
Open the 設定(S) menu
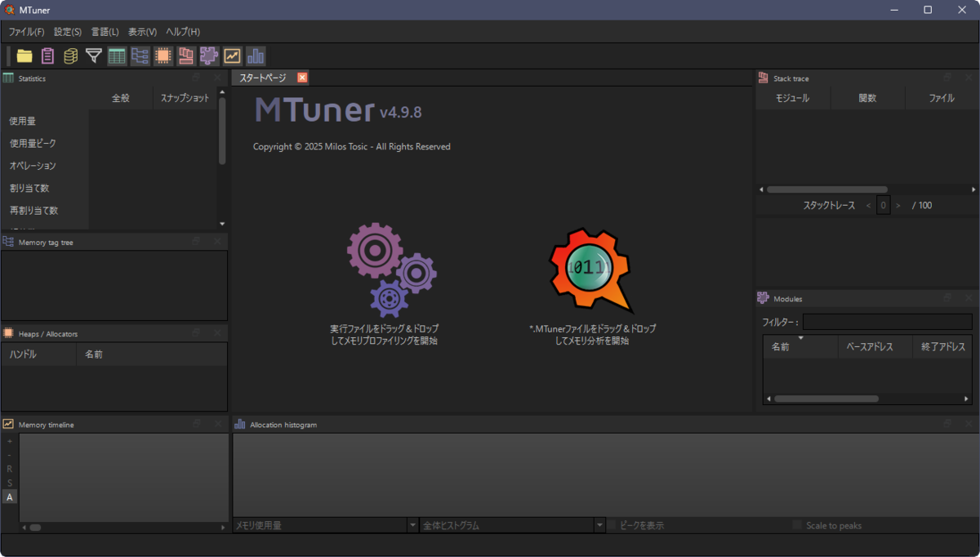(68, 32)
